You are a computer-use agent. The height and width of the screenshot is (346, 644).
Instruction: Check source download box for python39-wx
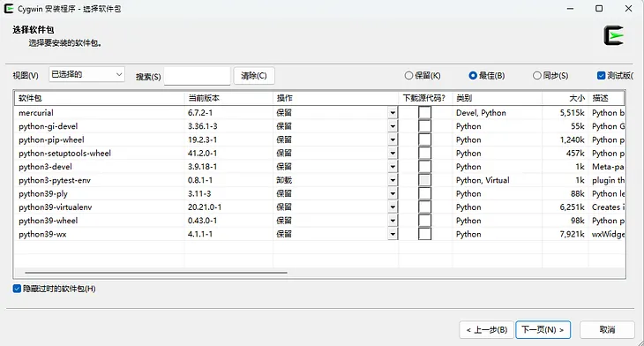click(424, 234)
